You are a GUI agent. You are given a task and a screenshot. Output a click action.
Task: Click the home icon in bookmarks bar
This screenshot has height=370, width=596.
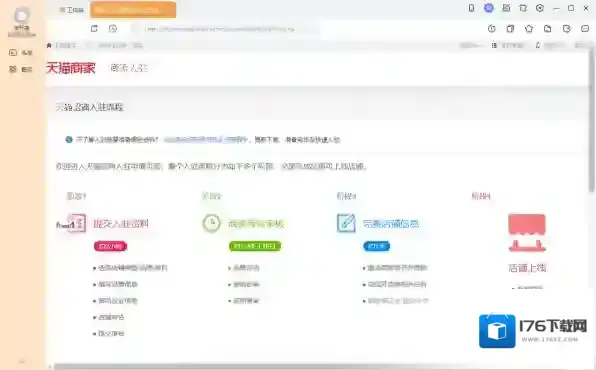[49, 45]
